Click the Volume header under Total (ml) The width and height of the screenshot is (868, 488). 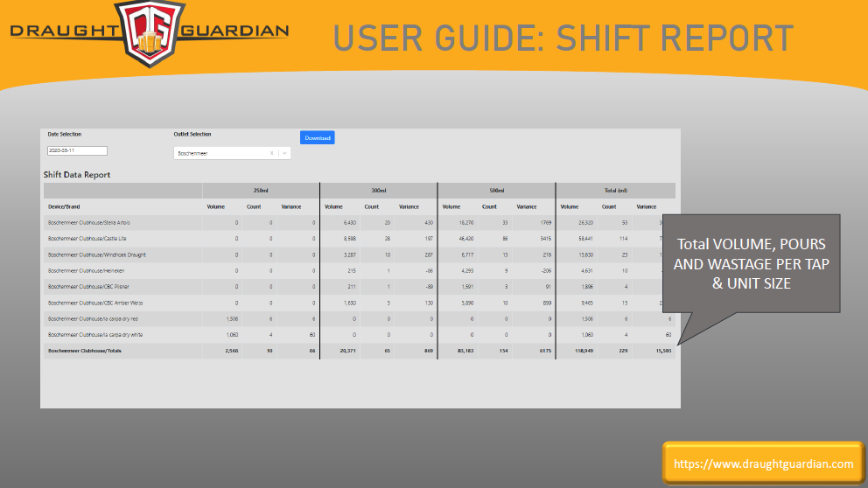click(x=569, y=207)
